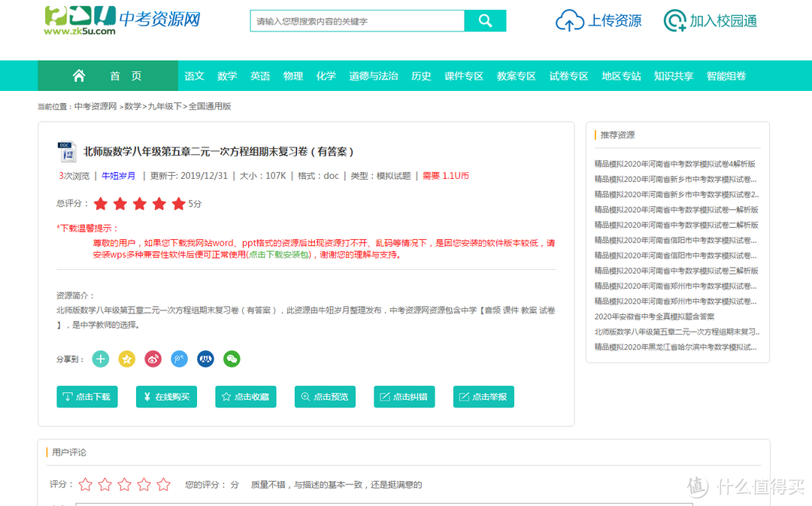The width and height of the screenshot is (812, 506).
Task: Share to Weibo red icon
Action: [x=153, y=359]
